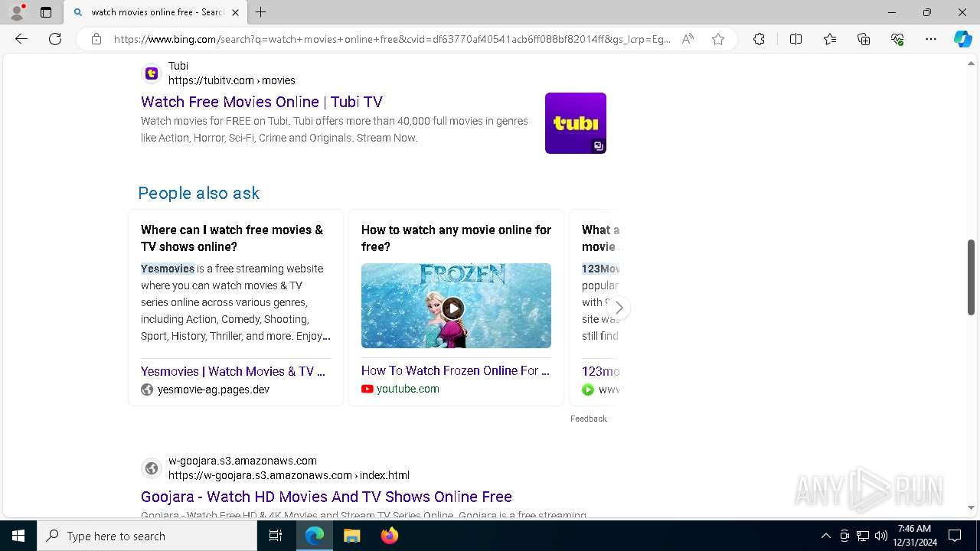
Task: Open the Edge profile avatar
Action: coord(17,12)
